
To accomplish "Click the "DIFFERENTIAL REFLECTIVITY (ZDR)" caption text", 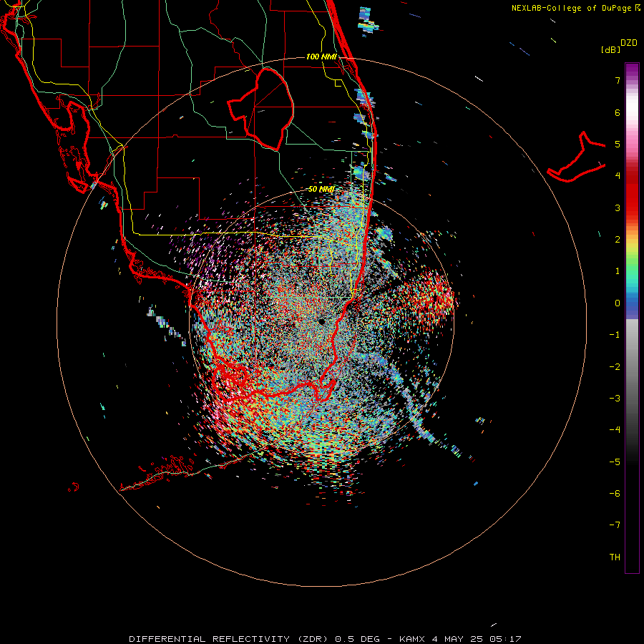I will tap(230, 639).
